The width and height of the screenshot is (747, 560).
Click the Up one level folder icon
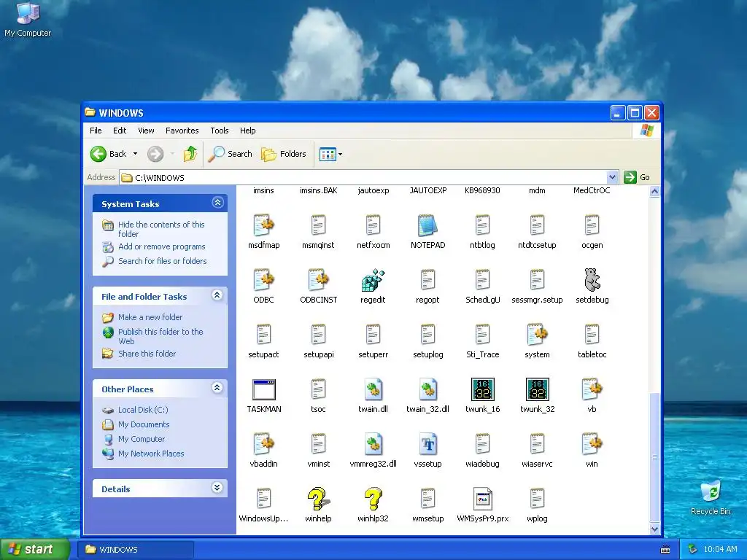(190, 154)
